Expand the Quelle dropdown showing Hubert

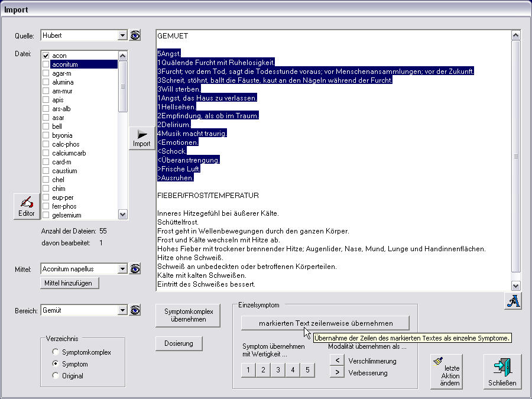click(122, 35)
